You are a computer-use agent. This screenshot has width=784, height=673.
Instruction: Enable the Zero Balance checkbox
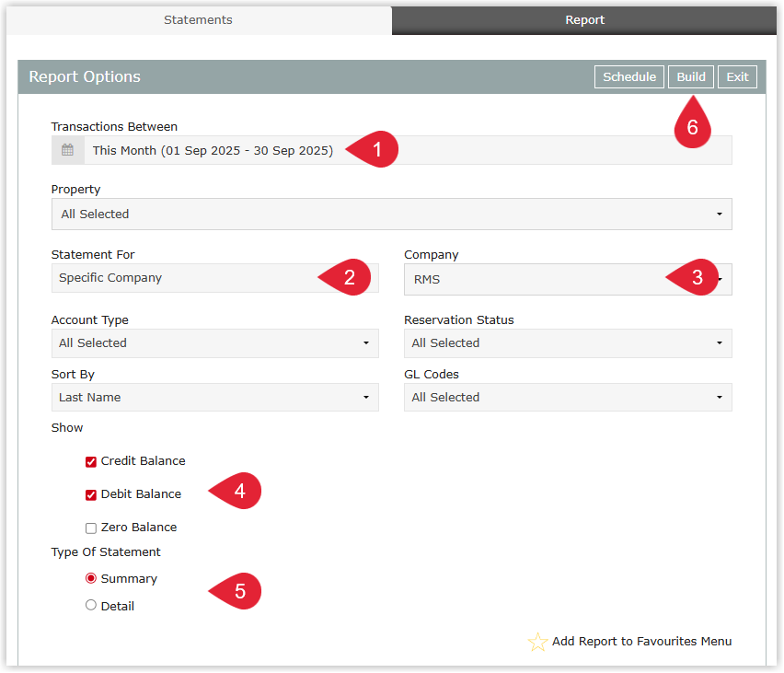(x=91, y=528)
